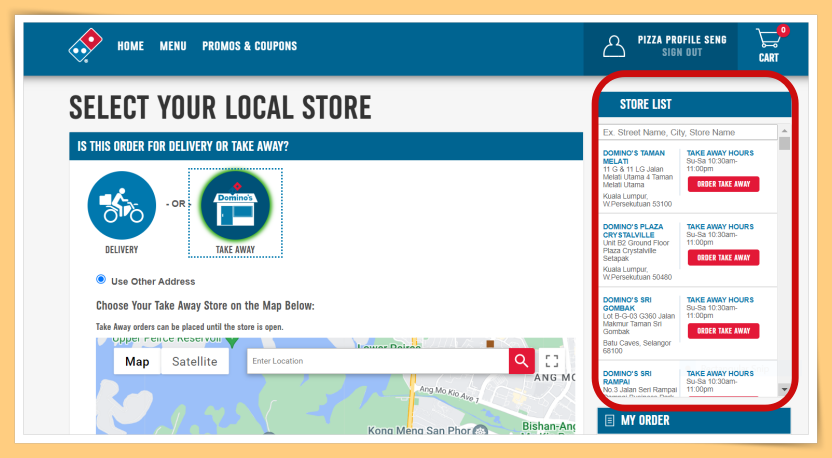This screenshot has width=832, height=458.
Task: Open Domino's Sri Rampai store link
Action: (627, 377)
